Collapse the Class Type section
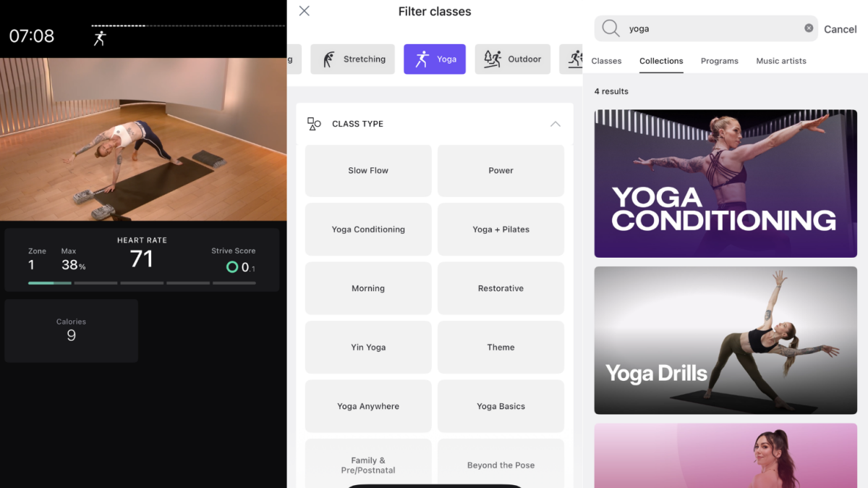 tap(556, 124)
